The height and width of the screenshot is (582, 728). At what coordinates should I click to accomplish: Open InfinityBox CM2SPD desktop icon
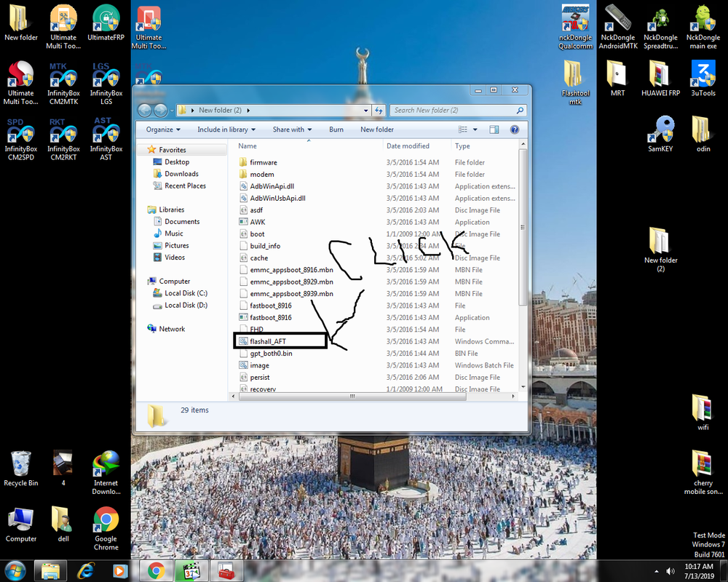(21, 138)
